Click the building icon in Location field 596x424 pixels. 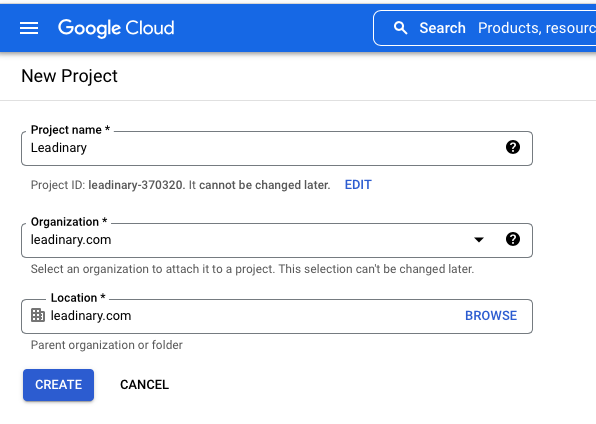click(38, 315)
